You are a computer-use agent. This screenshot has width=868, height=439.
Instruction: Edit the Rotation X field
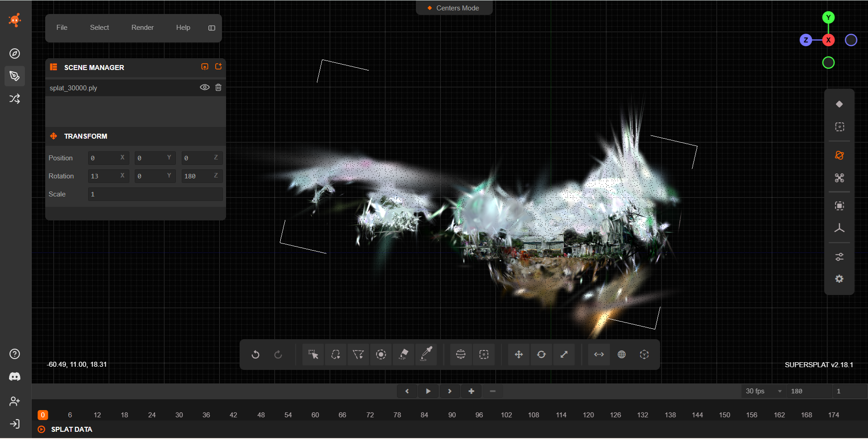tap(108, 176)
